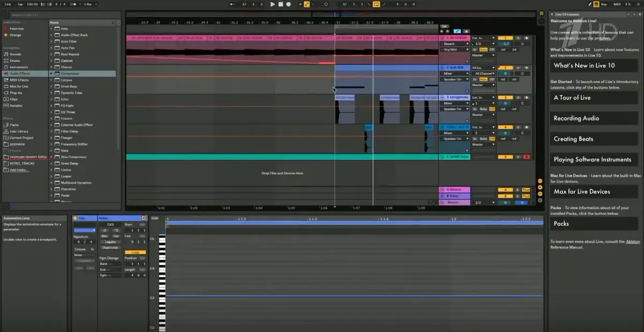This screenshot has height=332, width=644.
Task: Fold the 1 28-GUDOK track
Action: coord(442,38)
